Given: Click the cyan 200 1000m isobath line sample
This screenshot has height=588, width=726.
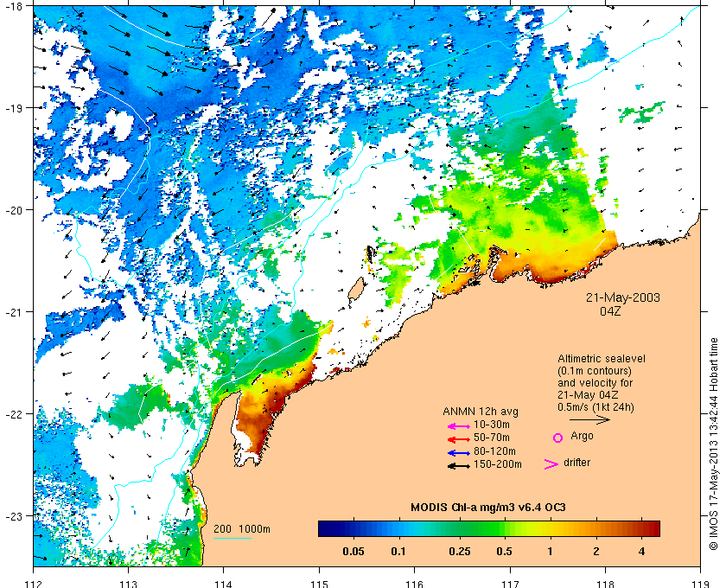Looking at the screenshot, I should pyautogui.click(x=232, y=539).
